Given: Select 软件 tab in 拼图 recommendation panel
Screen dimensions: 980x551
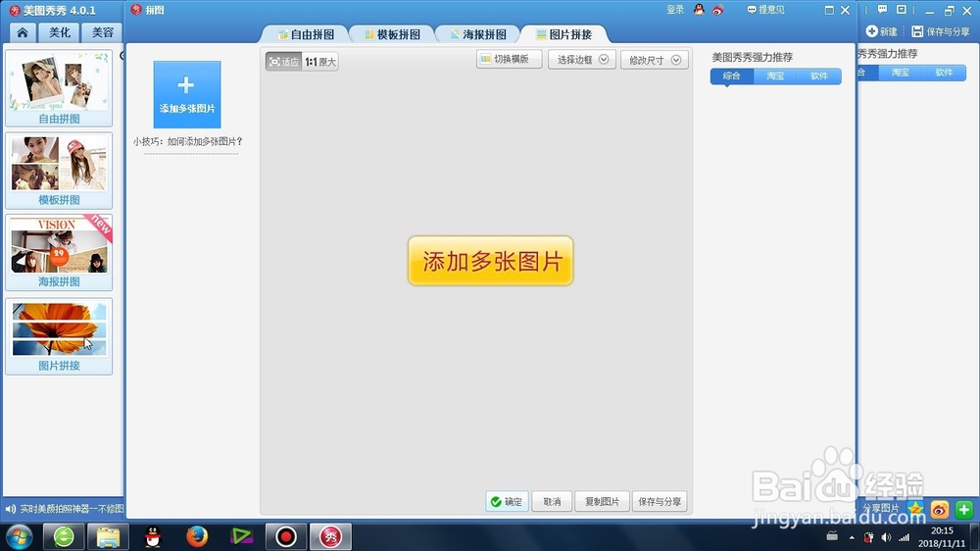Looking at the screenshot, I should (819, 75).
